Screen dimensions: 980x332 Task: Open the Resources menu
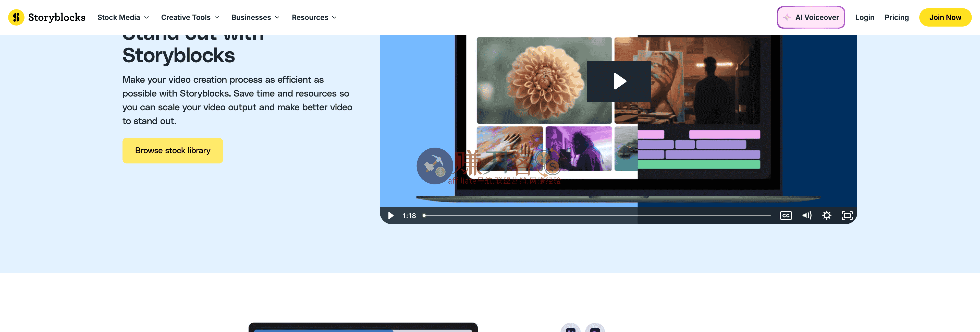(x=314, y=18)
